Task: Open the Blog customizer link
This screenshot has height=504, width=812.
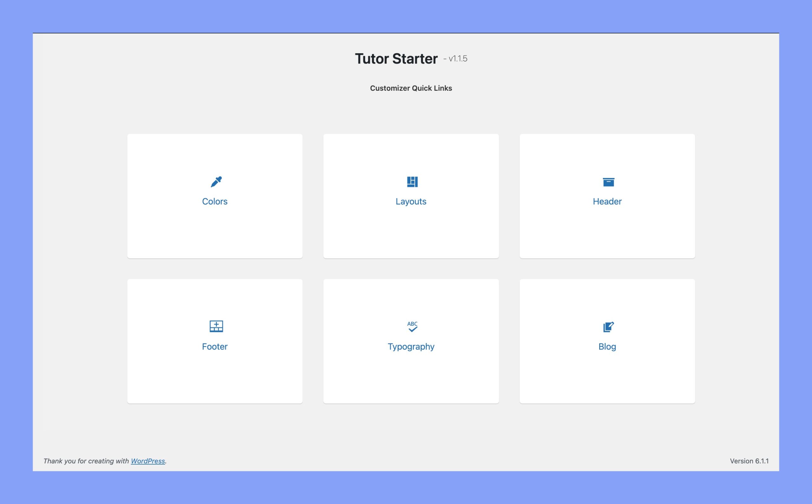Action: tap(607, 347)
